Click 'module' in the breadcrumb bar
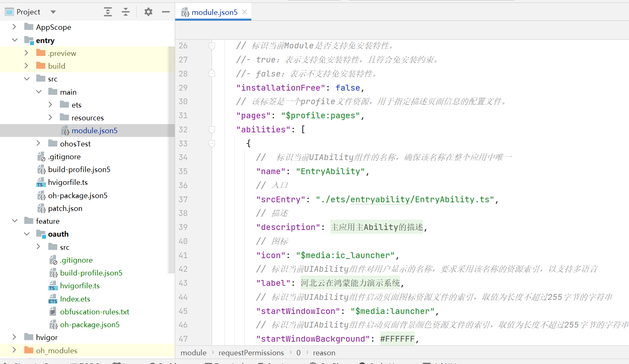Image resolution: width=629 pixels, height=364 pixels. point(193,353)
